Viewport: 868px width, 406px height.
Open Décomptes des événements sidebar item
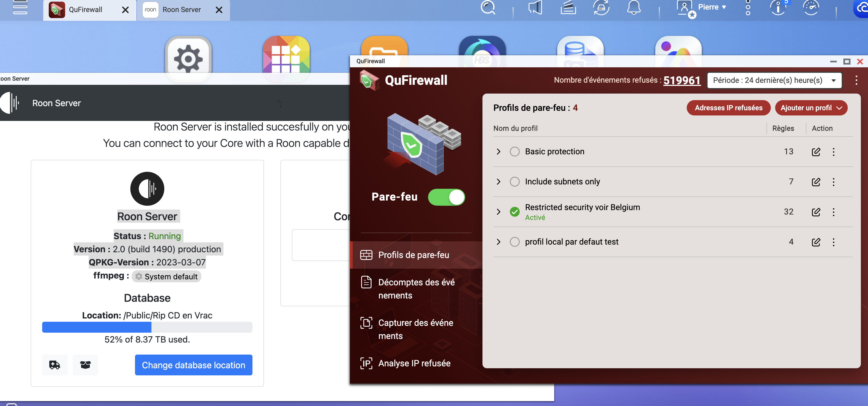click(416, 289)
